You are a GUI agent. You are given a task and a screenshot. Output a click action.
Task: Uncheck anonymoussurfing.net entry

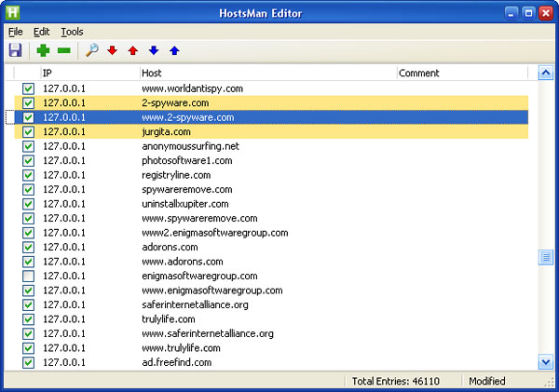(x=28, y=146)
